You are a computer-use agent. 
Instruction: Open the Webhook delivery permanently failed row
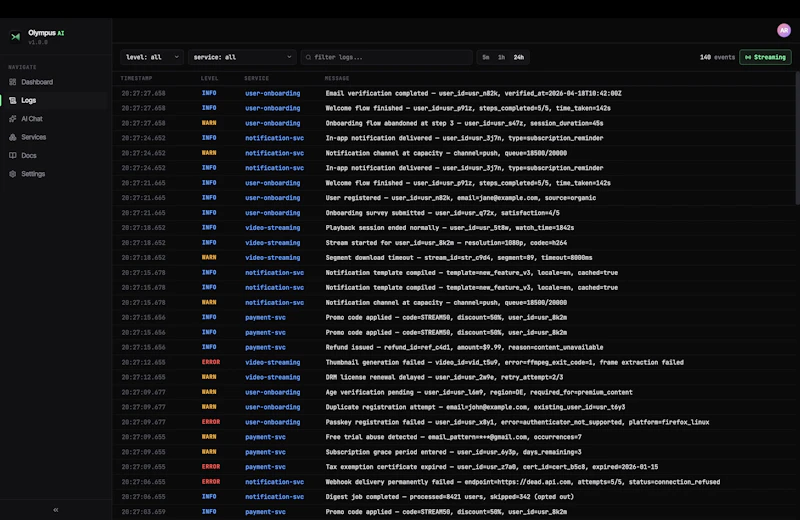454,482
